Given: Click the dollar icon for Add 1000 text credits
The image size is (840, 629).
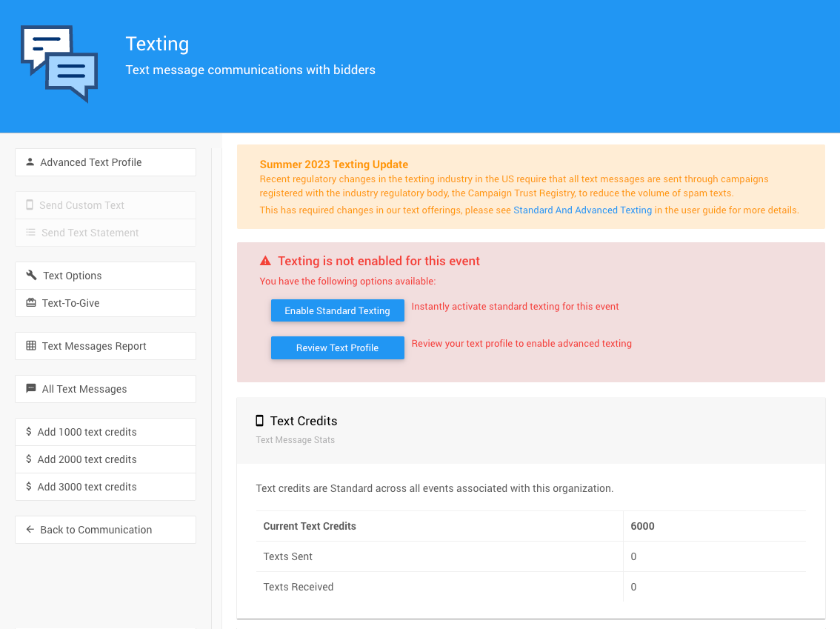Looking at the screenshot, I should coord(29,432).
